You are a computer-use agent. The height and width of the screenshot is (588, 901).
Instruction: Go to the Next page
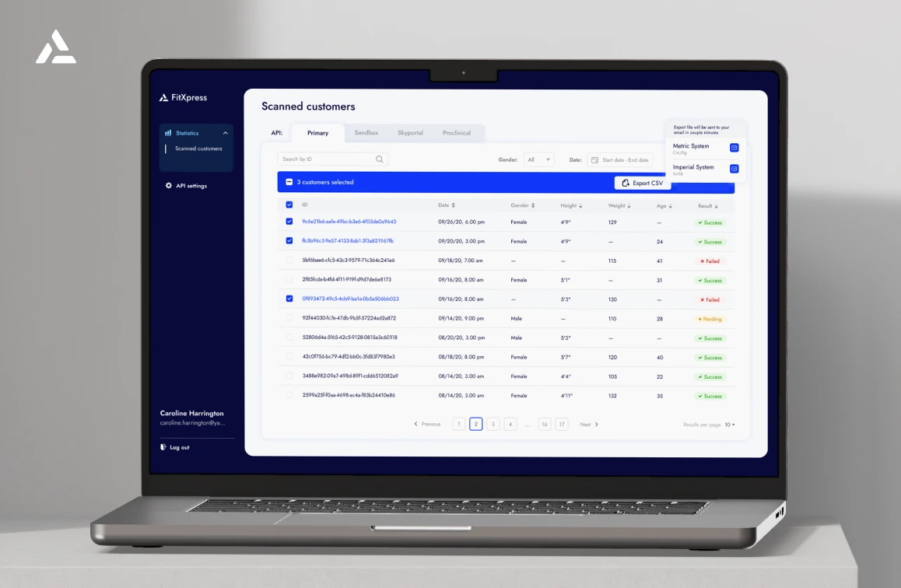pos(589,425)
